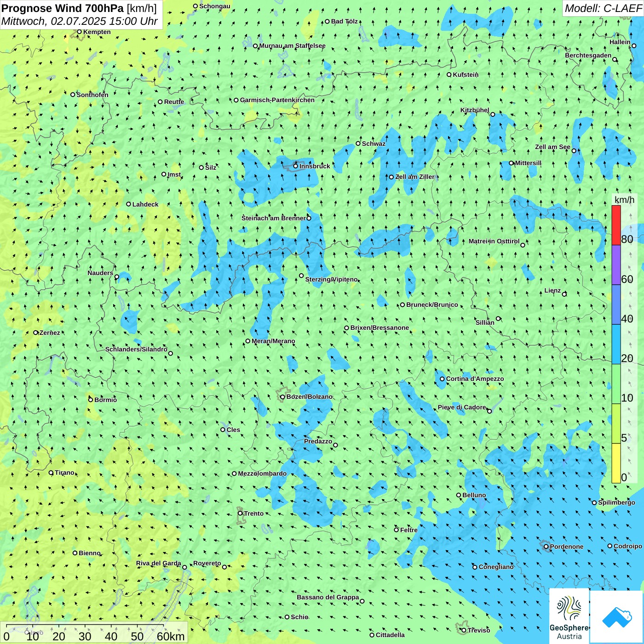The image size is (644, 644).
Task: Click the Zell am See marker circle
Action: click(x=574, y=150)
